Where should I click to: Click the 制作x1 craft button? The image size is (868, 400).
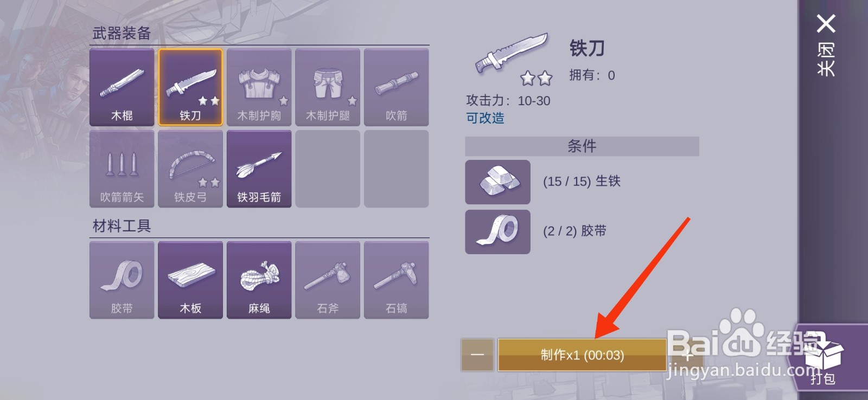[582, 355]
